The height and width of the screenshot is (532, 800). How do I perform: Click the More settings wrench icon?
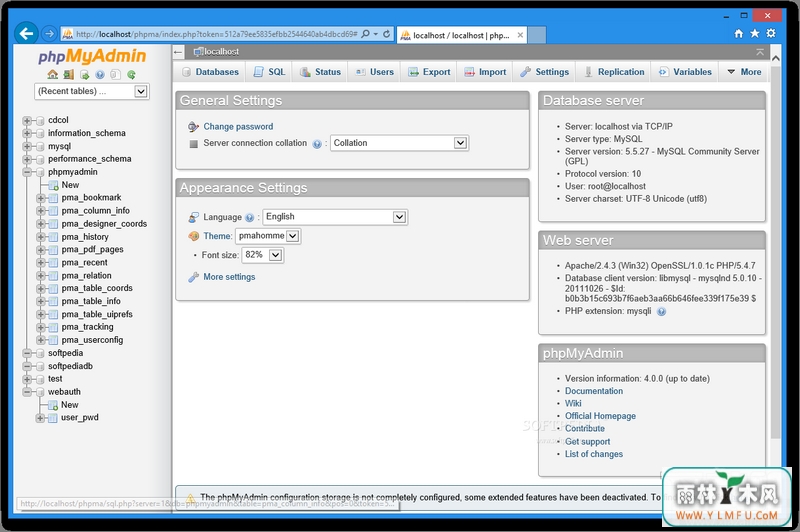pyautogui.click(x=193, y=277)
